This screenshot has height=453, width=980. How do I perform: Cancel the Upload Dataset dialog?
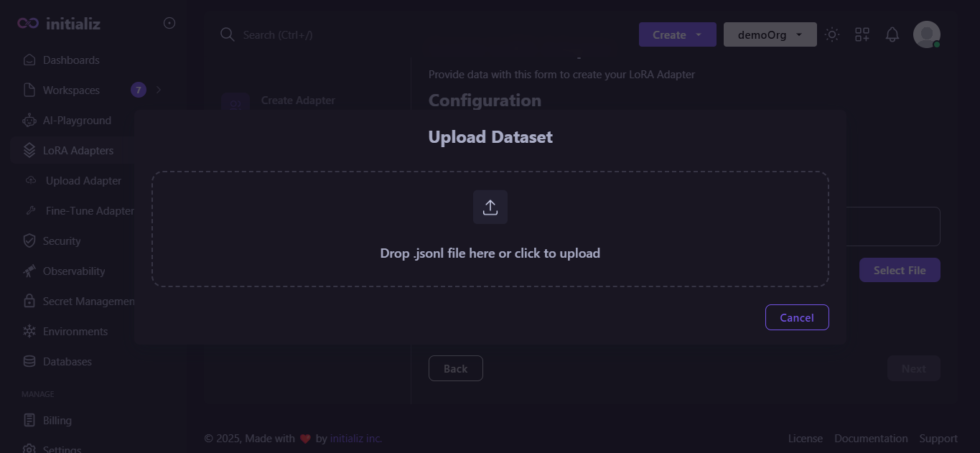pos(797,317)
